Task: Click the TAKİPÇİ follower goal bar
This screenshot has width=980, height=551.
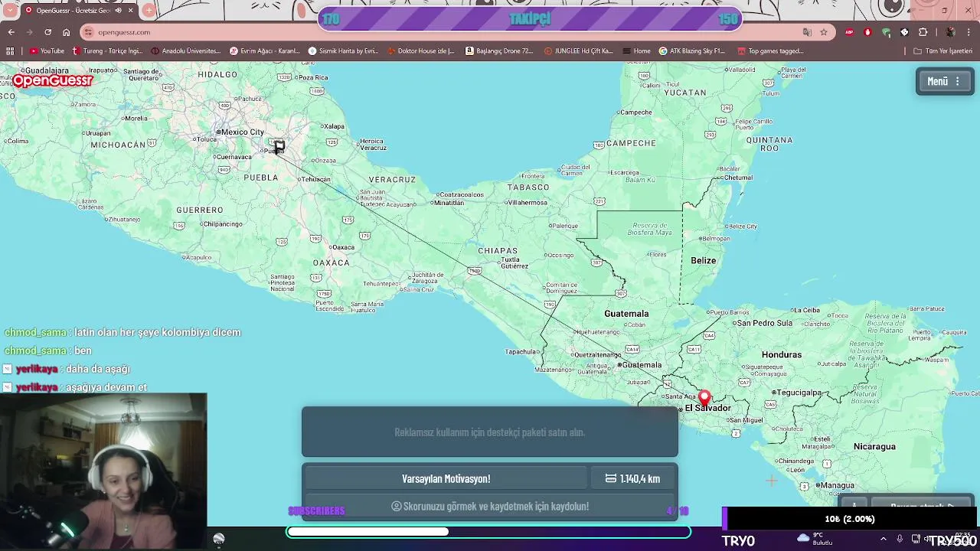Action: (x=530, y=19)
